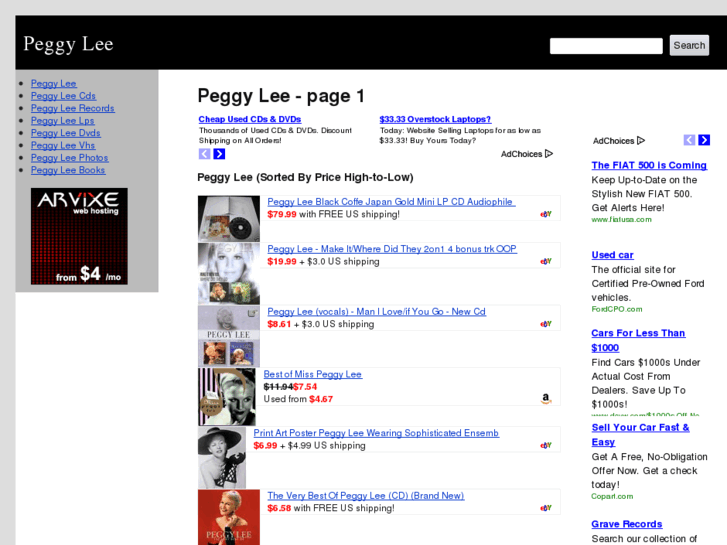This screenshot has height=545, width=727.
Task: Click Amazon icon on Best of Miss listing
Action: pyautogui.click(x=546, y=399)
